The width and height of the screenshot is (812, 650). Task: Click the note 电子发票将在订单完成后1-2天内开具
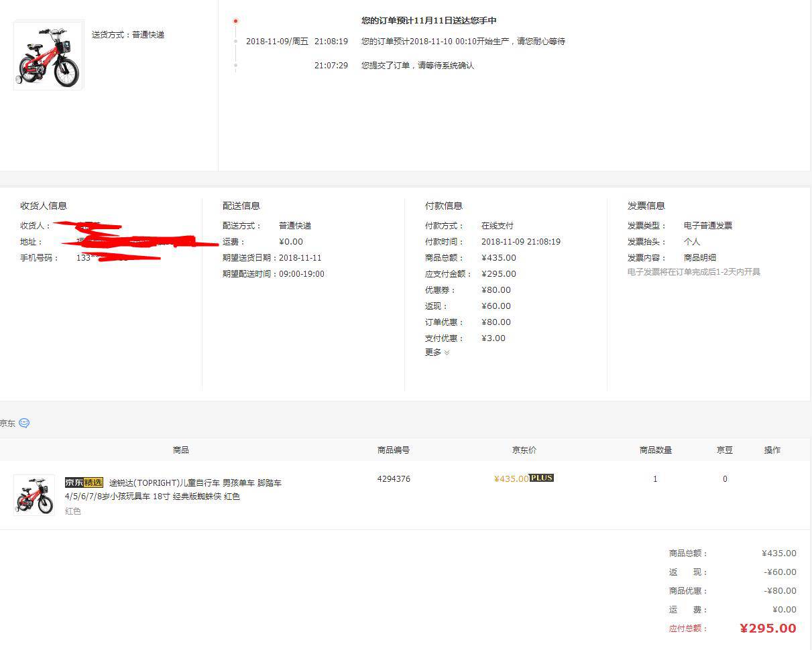[x=694, y=272]
